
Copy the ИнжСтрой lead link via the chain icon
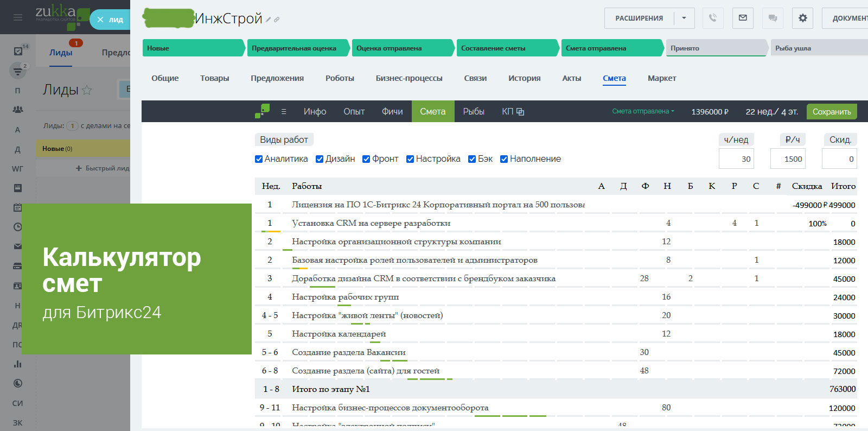coord(277,20)
